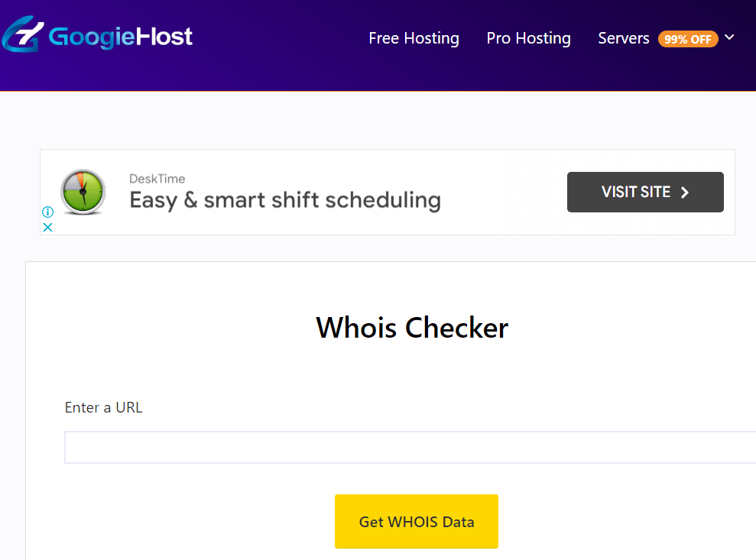
Task: Open the Servers menu
Action: [x=624, y=37]
